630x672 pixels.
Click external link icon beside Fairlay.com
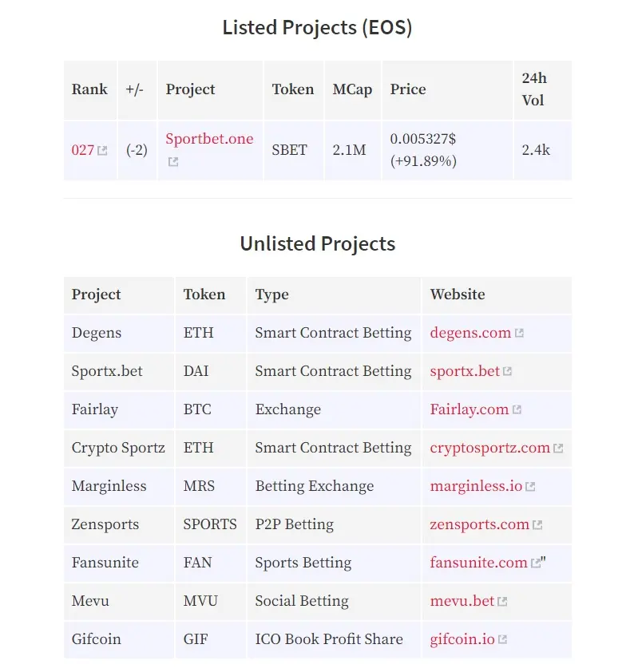pos(517,409)
